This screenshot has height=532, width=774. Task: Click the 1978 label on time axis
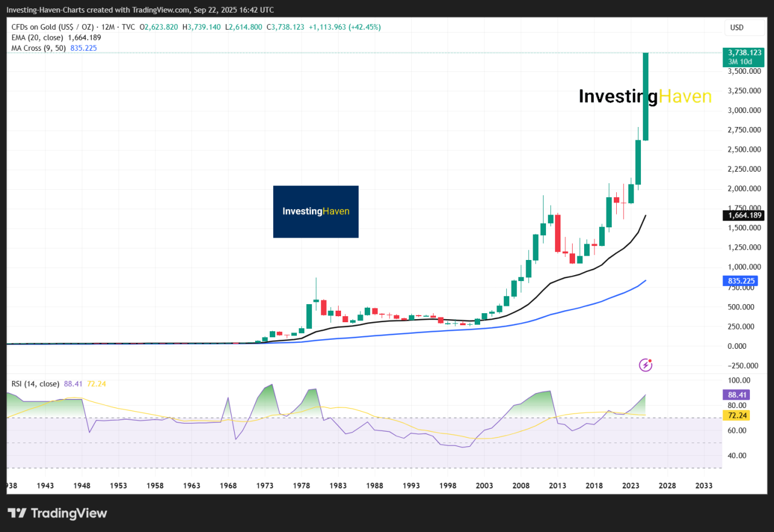coord(301,485)
